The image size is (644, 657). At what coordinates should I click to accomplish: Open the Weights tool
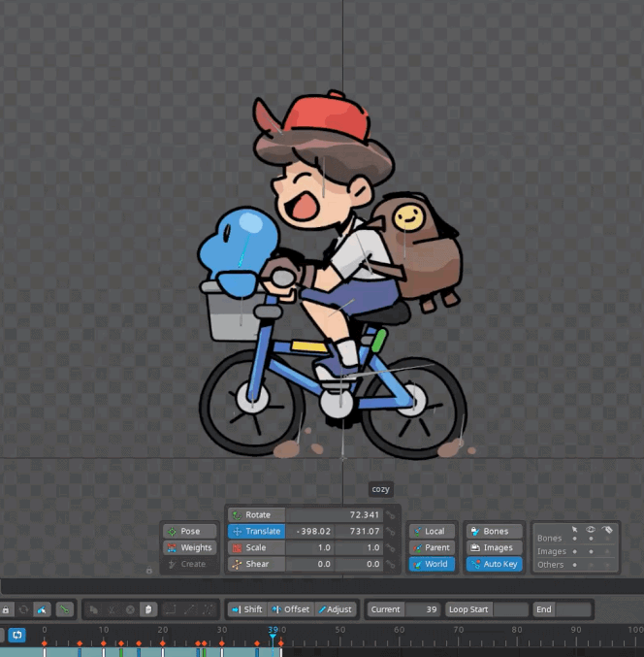tap(189, 548)
